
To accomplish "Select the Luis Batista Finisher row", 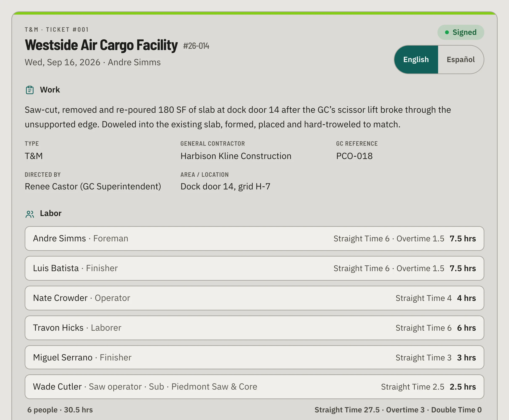I will (254, 268).
